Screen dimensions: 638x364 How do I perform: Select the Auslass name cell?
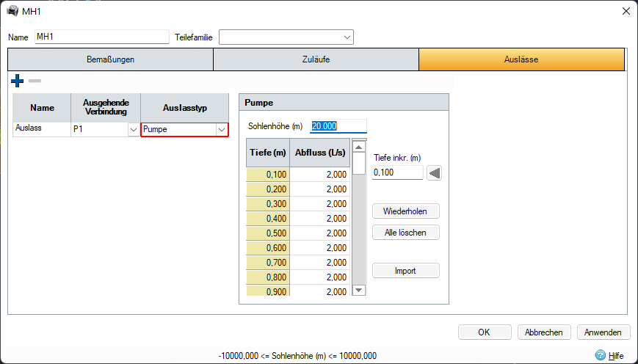tap(42, 129)
